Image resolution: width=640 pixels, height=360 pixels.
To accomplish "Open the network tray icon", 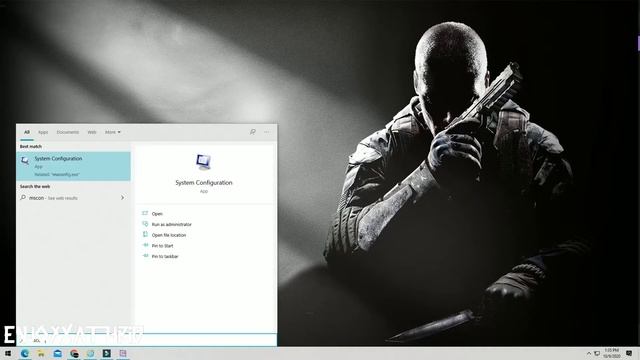I will [597, 353].
